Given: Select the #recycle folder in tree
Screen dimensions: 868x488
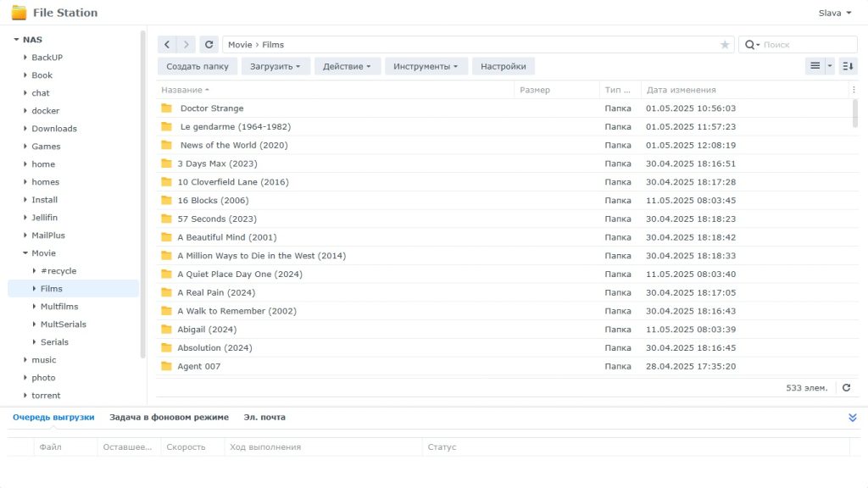Looking at the screenshot, I should click(x=58, y=270).
